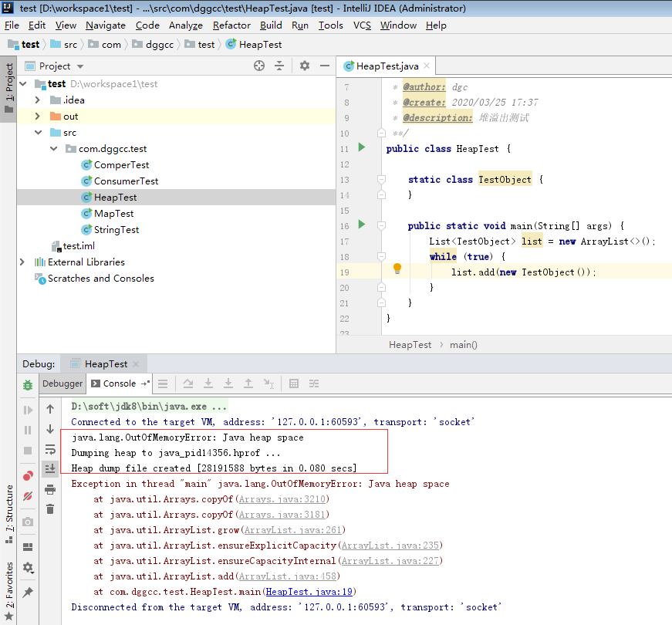Switch to the Console tab
The width and height of the screenshot is (672, 625).
point(119,383)
